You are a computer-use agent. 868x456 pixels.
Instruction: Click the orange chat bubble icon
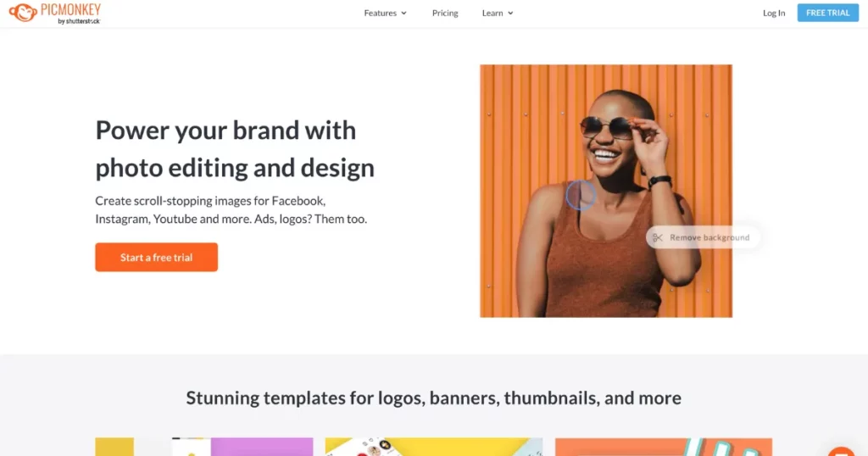[842, 452]
